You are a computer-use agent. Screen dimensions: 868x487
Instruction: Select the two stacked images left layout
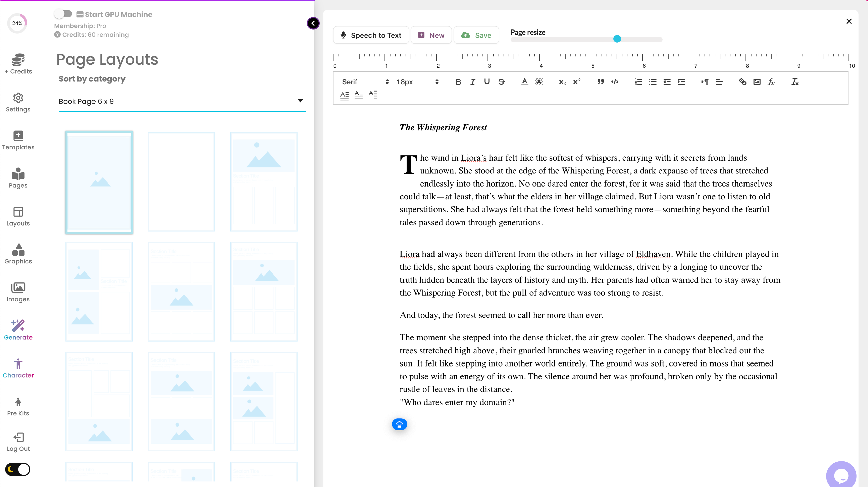(x=99, y=292)
